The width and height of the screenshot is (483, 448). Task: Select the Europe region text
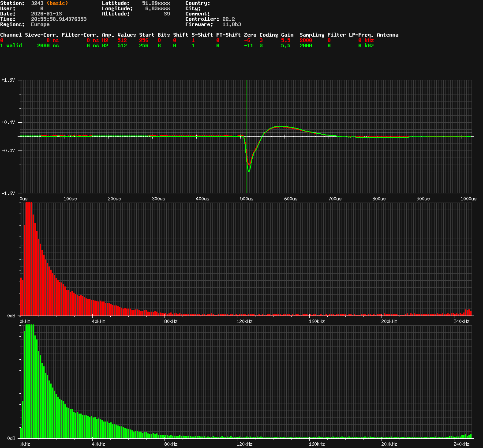click(40, 24)
